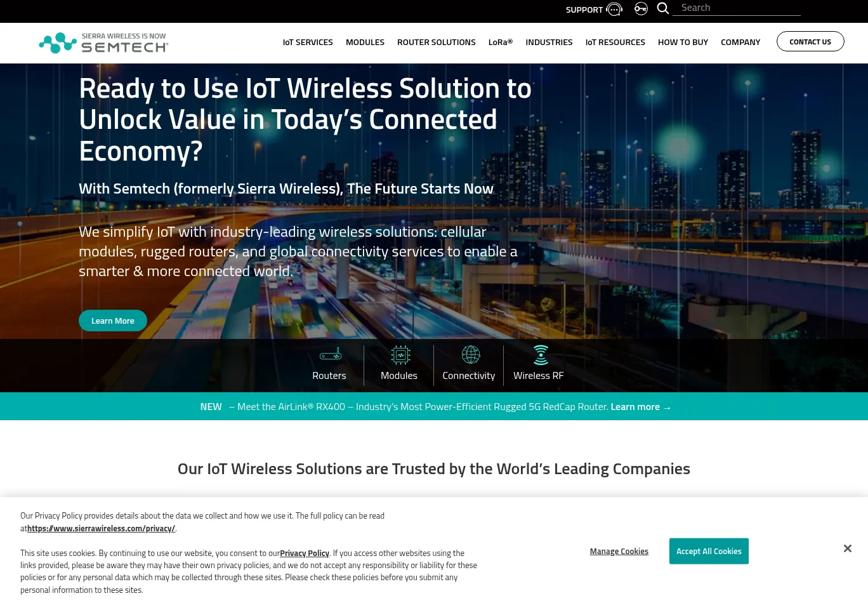This screenshot has height=603, width=868.
Task: Select the Wireless RF antenna icon
Action: pos(541,355)
